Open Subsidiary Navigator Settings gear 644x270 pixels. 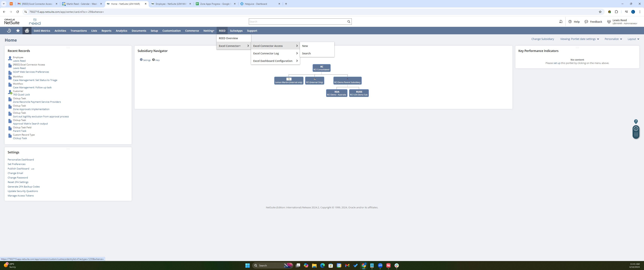tap(141, 60)
